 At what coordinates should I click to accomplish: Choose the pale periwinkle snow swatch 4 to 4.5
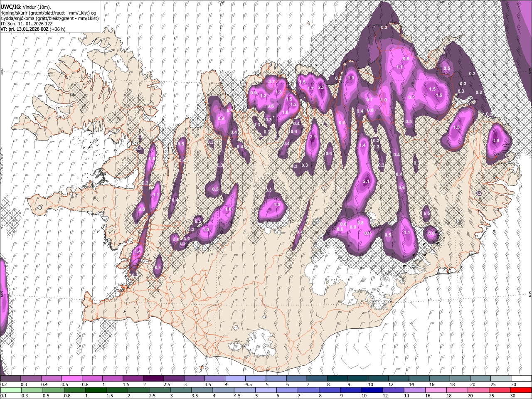pyautogui.click(x=235, y=378)
